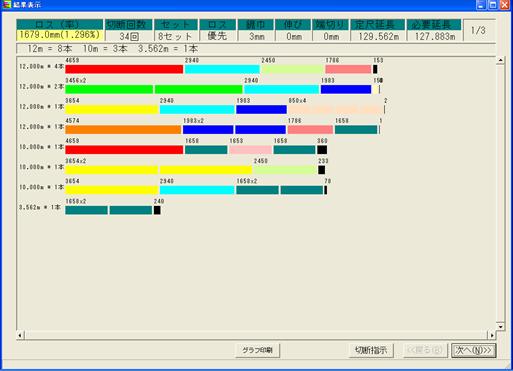Click the 端切り header
Image resolution: width=513 pixels, height=371 pixels.
point(331,24)
